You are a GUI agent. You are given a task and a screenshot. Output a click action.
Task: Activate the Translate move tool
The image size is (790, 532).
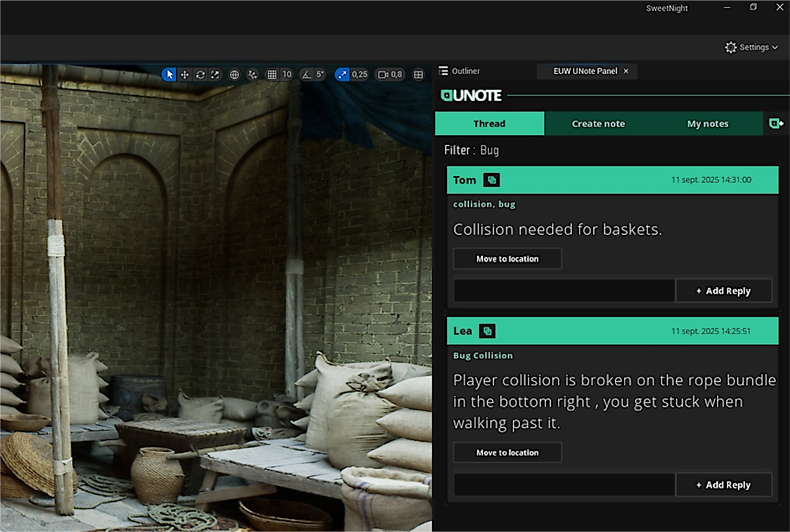pyautogui.click(x=185, y=75)
